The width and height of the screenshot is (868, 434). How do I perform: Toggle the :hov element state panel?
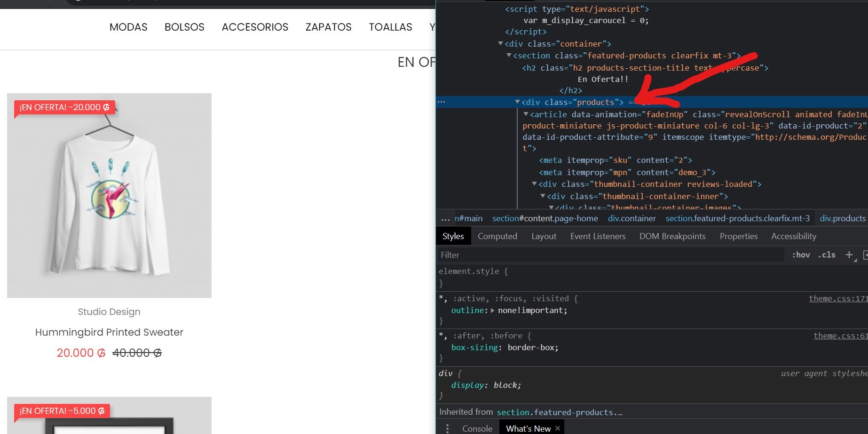tap(801, 255)
